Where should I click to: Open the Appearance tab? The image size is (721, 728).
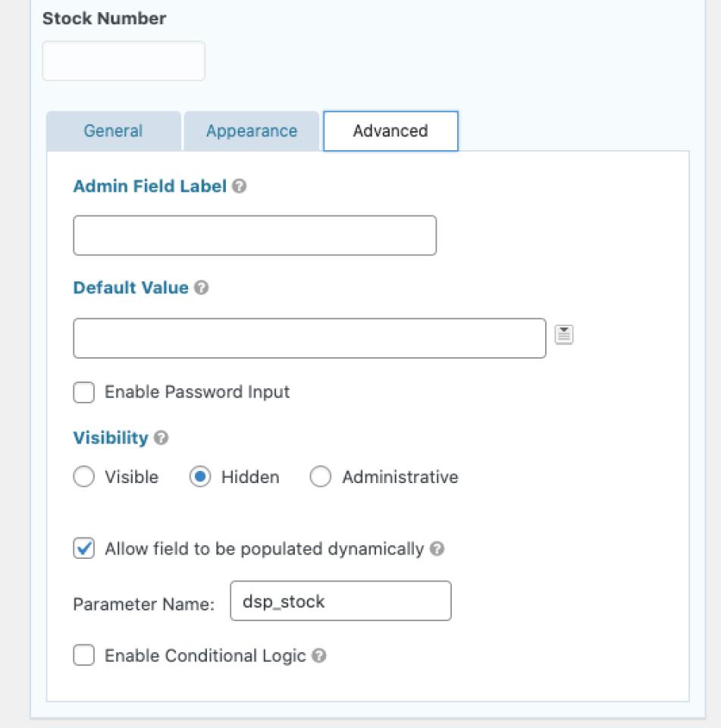252,131
